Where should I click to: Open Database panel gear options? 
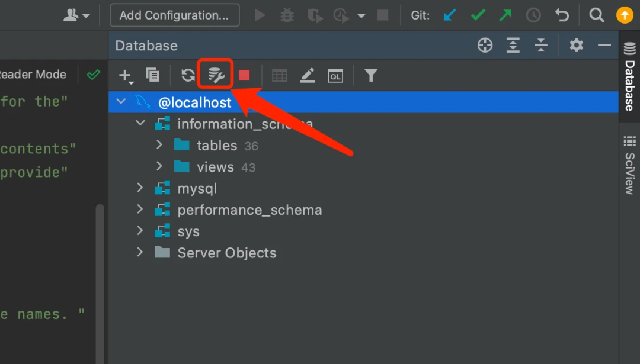(x=576, y=46)
